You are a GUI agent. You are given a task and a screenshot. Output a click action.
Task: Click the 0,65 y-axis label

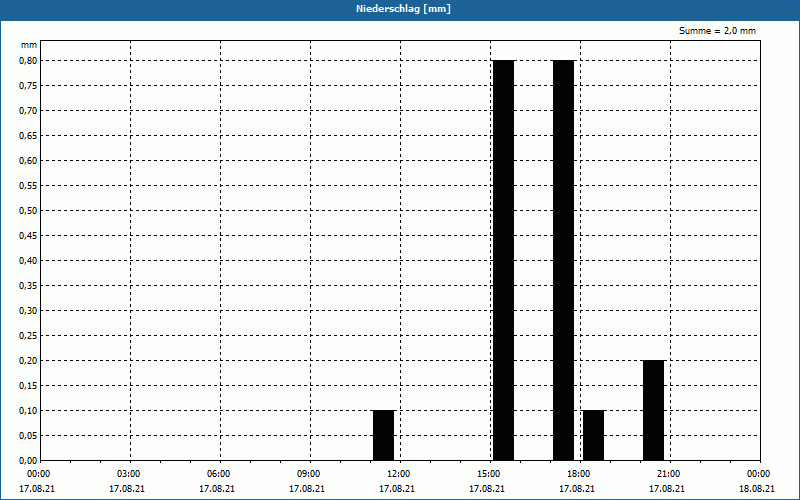(28, 136)
